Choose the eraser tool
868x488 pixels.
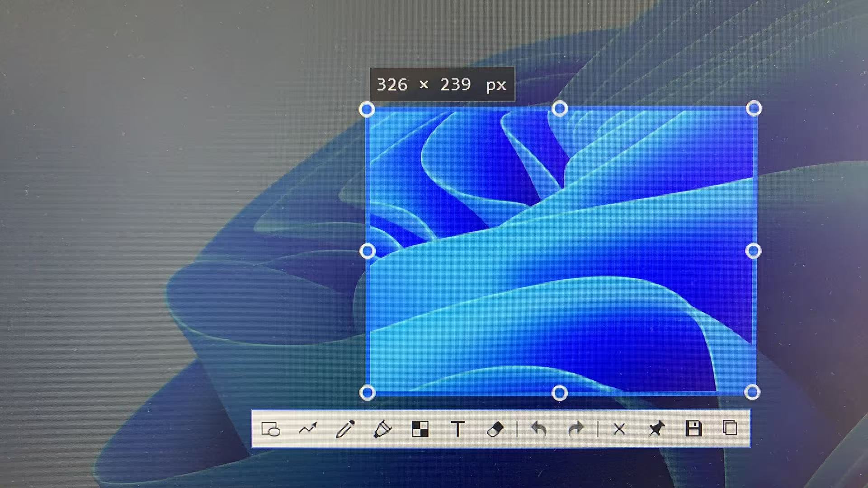pyautogui.click(x=495, y=429)
